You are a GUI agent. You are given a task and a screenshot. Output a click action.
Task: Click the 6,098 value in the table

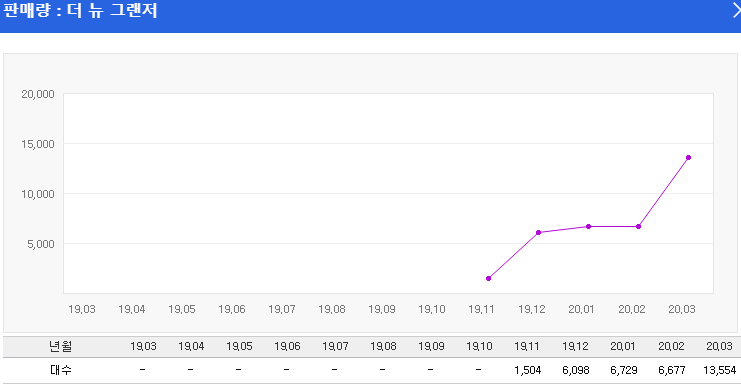pos(576,370)
